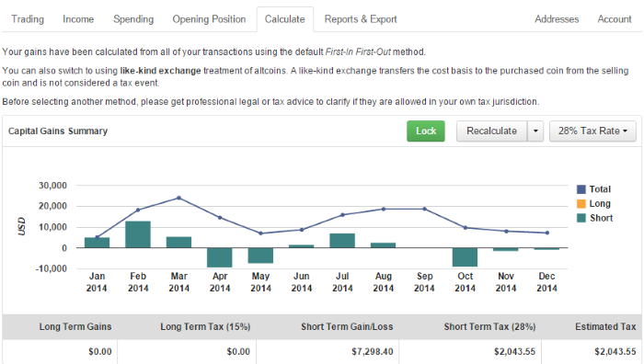
Task: Click the Capital Gains Summary heading
Action: click(58, 131)
